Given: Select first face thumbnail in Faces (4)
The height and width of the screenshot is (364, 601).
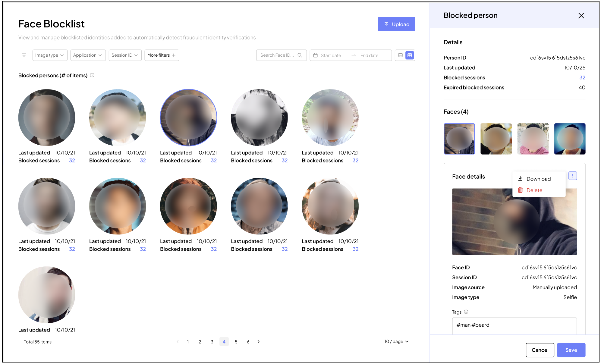Looking at the screenshot, I should (459, 139).
